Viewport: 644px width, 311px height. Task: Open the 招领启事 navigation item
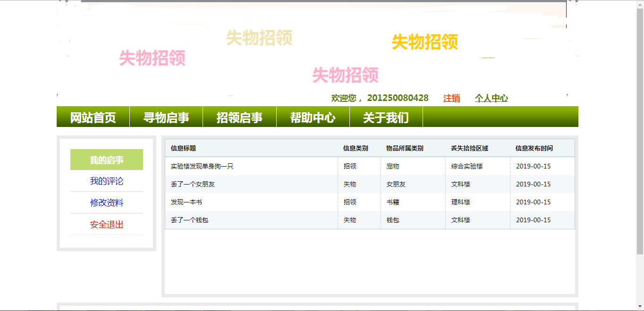tap(239, 117)
